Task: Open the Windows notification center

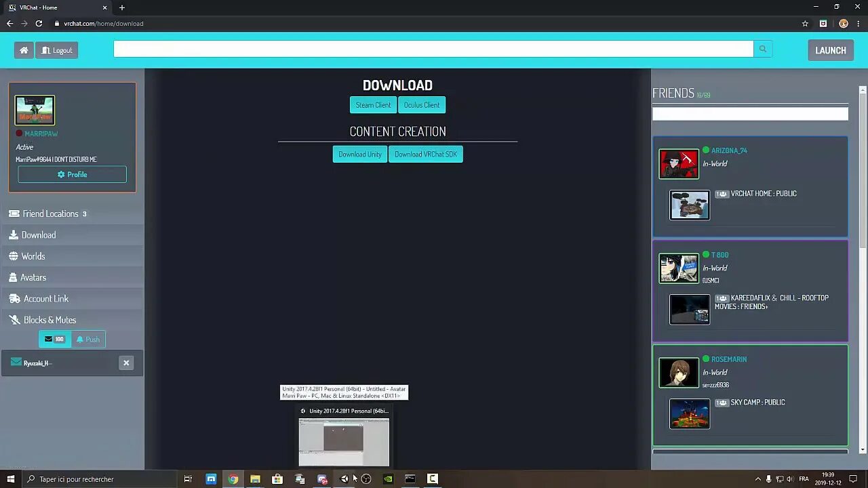Action: click(853, 479)
